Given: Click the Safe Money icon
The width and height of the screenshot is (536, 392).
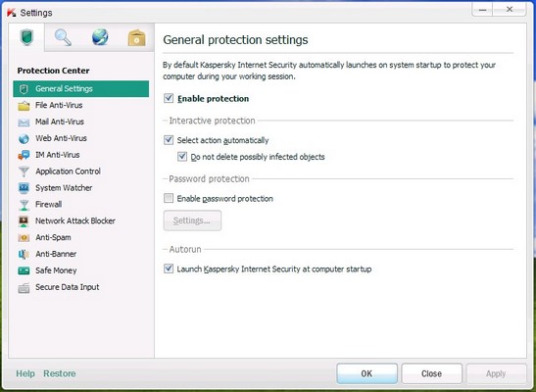Looking at the screenshot, I should pos(24,270).
